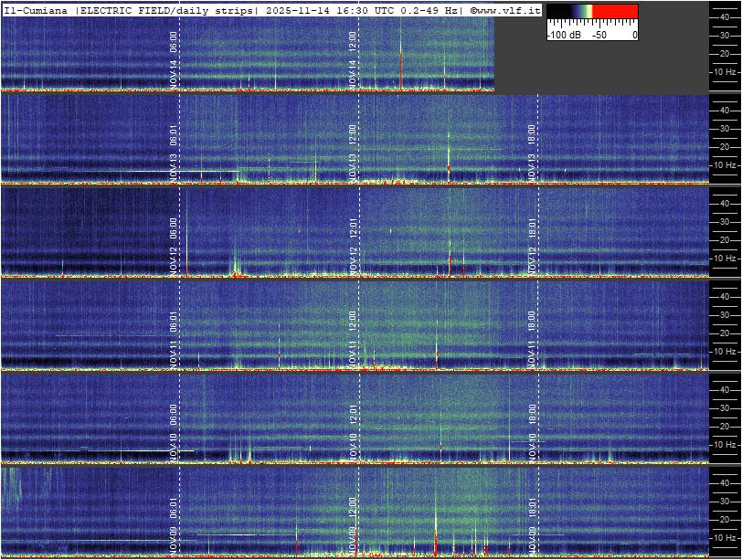This screenshot has height=560, width=742.
Task: Click the 10 Hz axis label on Nov 11 strip
Action: (725, 351)
